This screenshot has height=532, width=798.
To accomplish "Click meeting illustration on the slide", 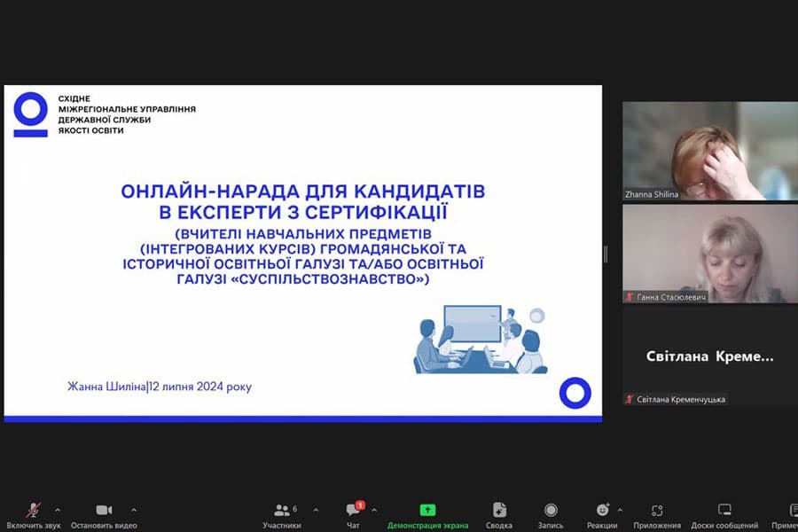I will [x=481, y=340].
